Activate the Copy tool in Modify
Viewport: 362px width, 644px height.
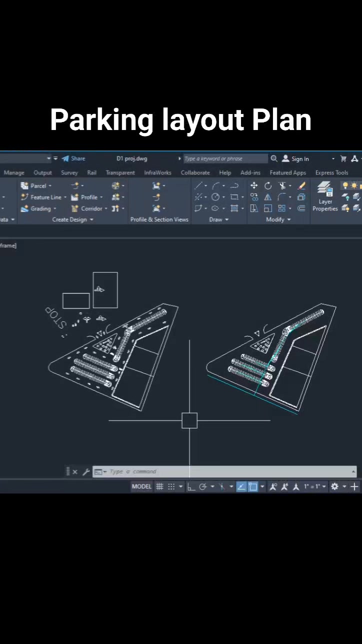point(254,197)
